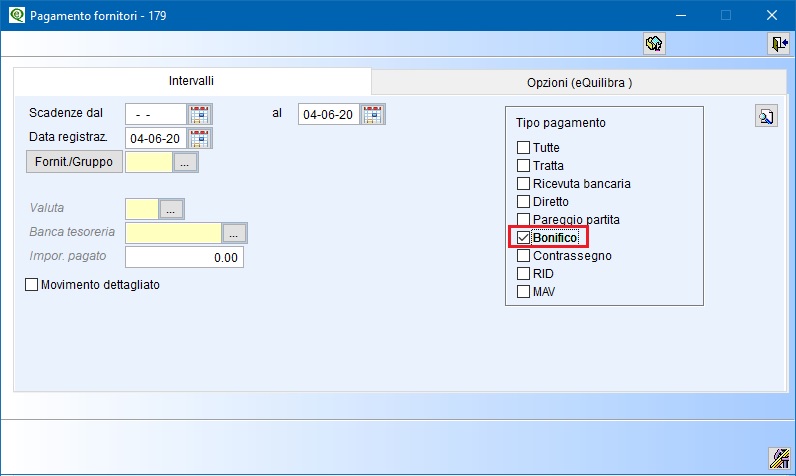Click the Scadenze dal date field
The image size is (796, 476).
click(x=156, y=115)
